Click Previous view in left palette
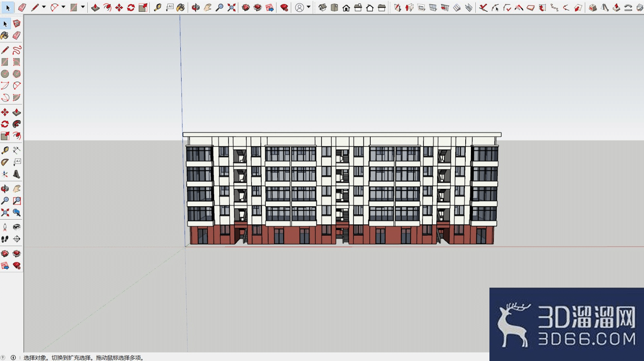The width and height of the screenshot is (644, 361). 17,212
